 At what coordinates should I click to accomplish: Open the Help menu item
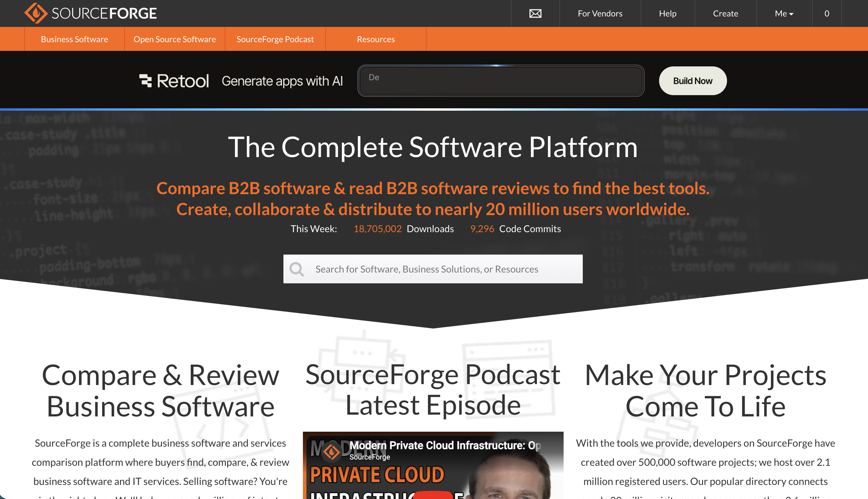[x=667, y=13]
